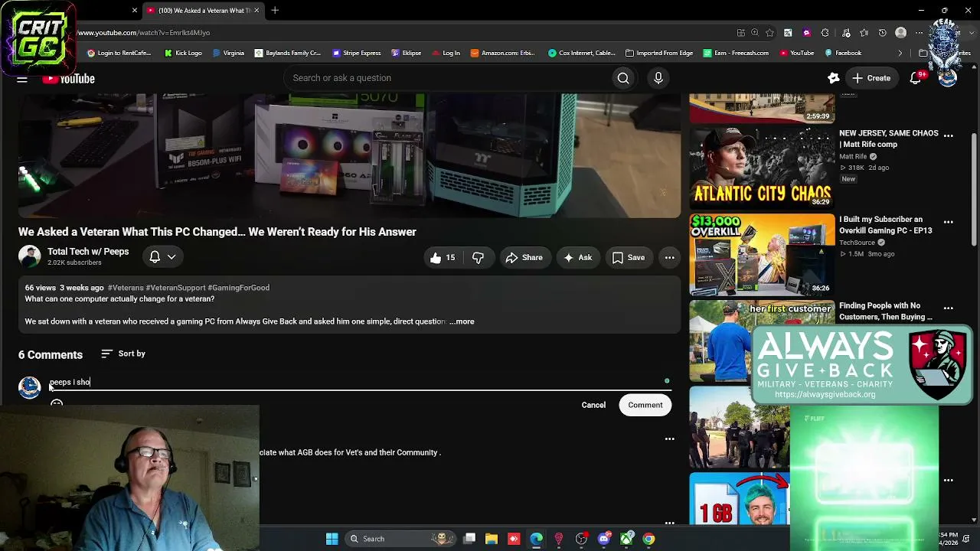Open Google Chrome from the taskbar
The image size is (980, 551).
tap(648, 539)
